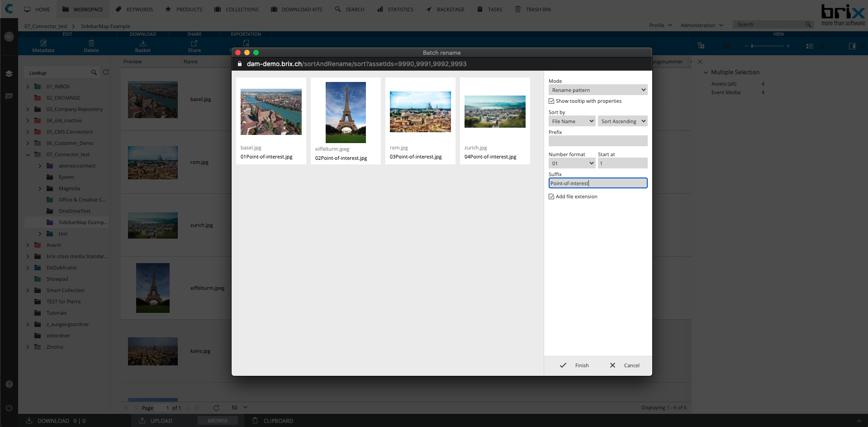Refresh the folder tree
Viewport: 868px width, 427px height.
tap(106, 72)
